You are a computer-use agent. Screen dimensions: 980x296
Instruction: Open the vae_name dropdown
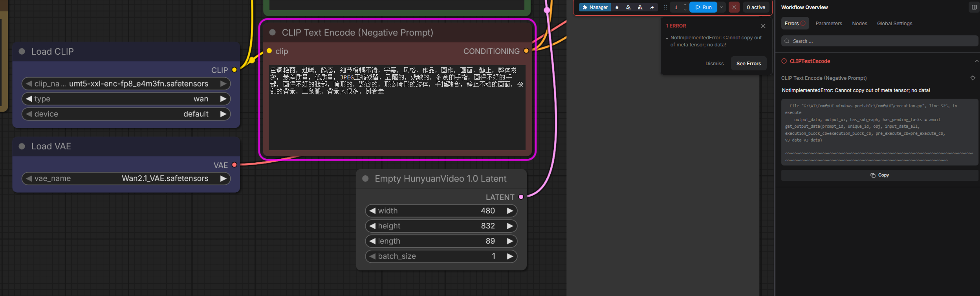[126, 178]
